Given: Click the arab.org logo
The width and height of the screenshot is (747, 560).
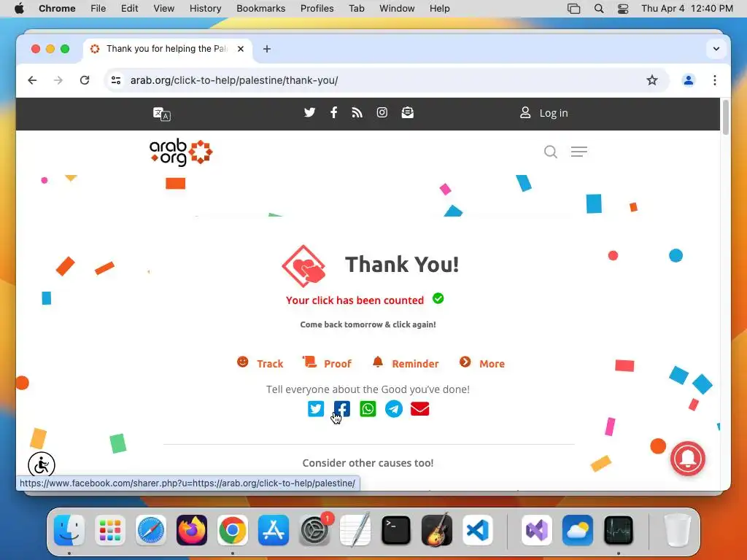Looking at the screenshot, I should point(181,152).
